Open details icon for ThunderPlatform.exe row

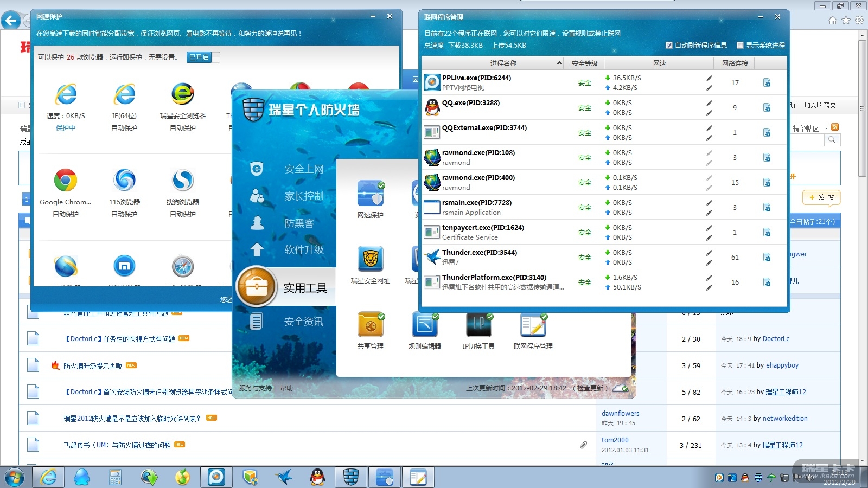click(767, 282)
